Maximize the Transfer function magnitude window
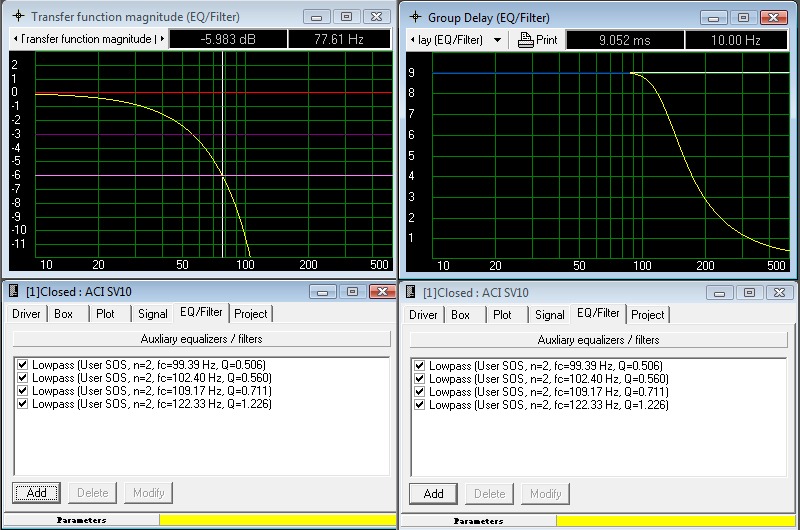Image resolution: width=800 pixels, height=530 pixels. 346,16
